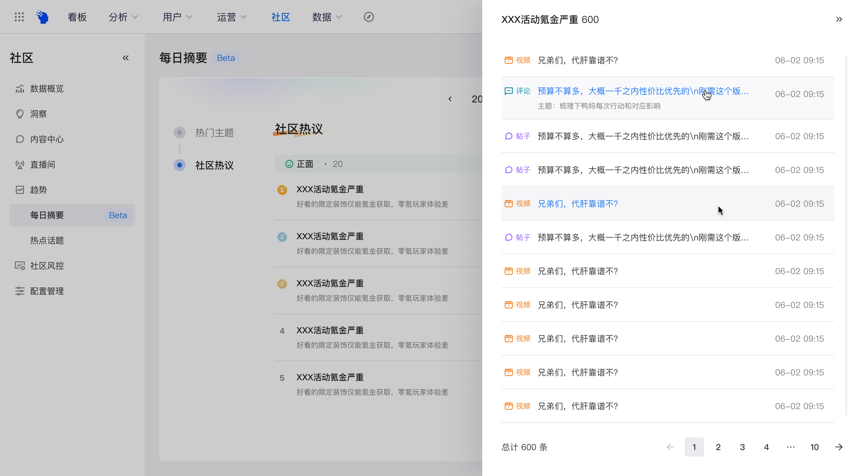Screen dimensions: 868x476
Task: Go to page 2 of results
Action: pos(718,447)
